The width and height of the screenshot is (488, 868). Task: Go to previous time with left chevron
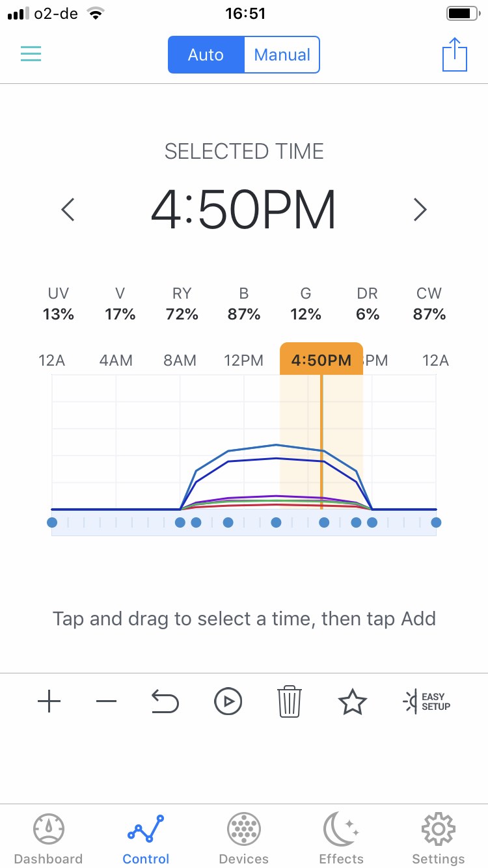pyautogui.click(x=68, y=210)
